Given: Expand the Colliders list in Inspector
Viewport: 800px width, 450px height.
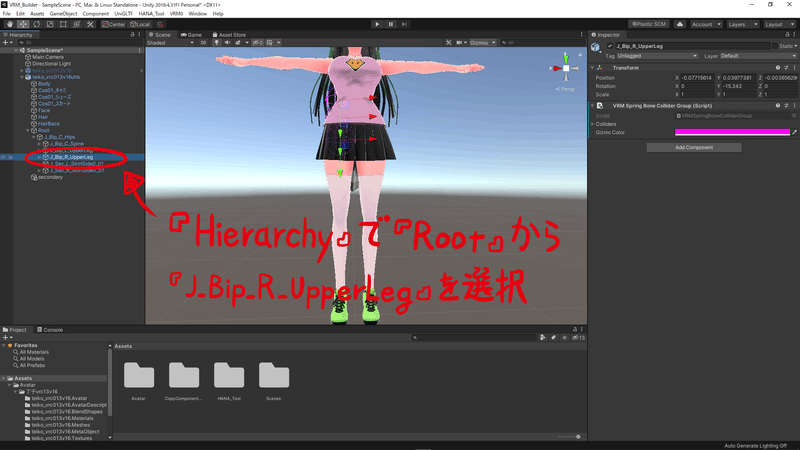Looking at the screenshot, I should tap(593, 124).
